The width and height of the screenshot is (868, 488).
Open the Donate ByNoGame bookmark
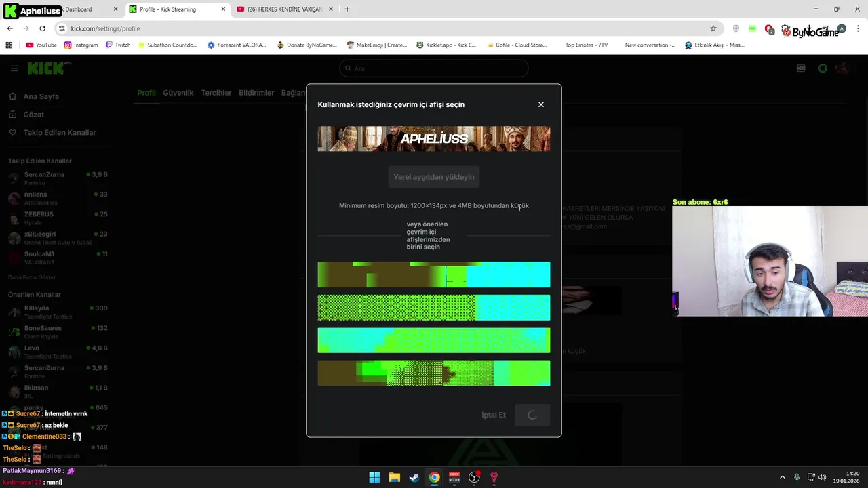click(307, 45)
